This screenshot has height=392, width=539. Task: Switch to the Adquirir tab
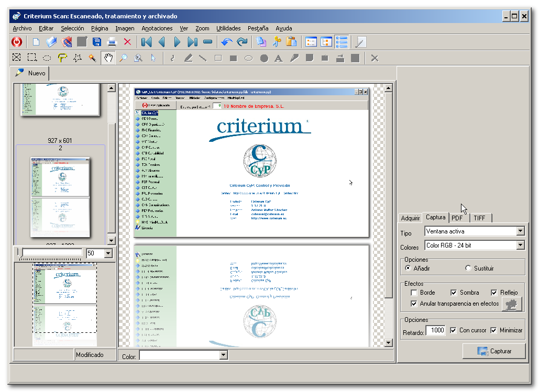[410, 218]
